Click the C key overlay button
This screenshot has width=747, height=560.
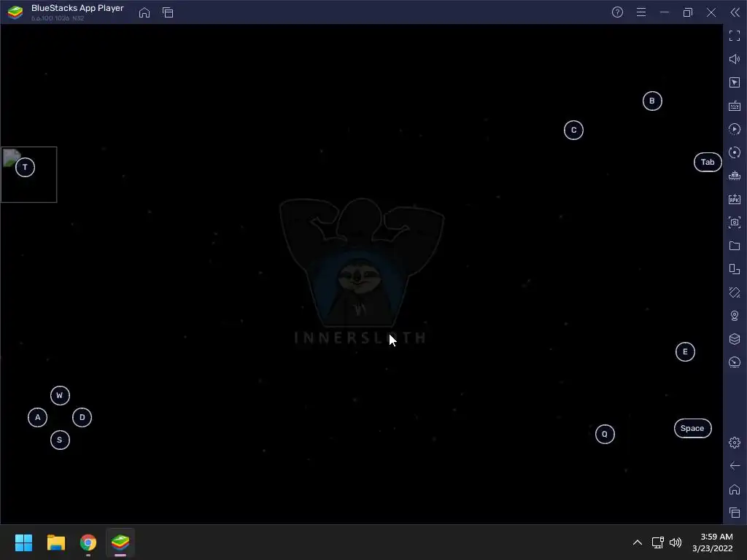pyautogui.click(x=573, y=130)
